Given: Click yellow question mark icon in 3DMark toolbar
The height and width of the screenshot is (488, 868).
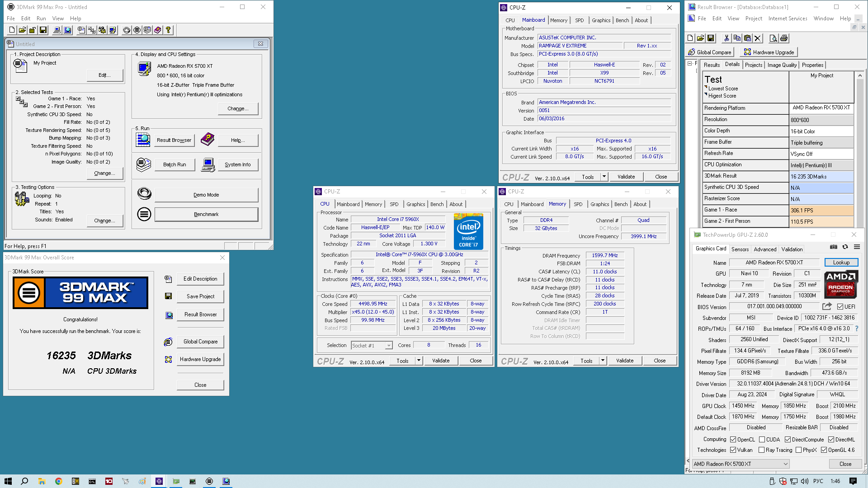Looking at the screenshot, I should coord(168,30).
